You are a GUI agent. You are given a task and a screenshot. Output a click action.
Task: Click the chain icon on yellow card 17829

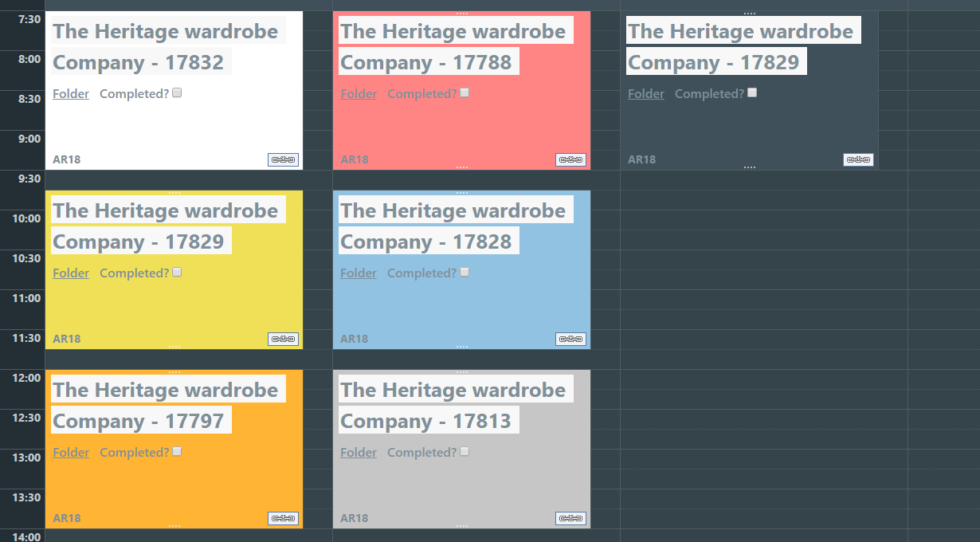[283, 339]
